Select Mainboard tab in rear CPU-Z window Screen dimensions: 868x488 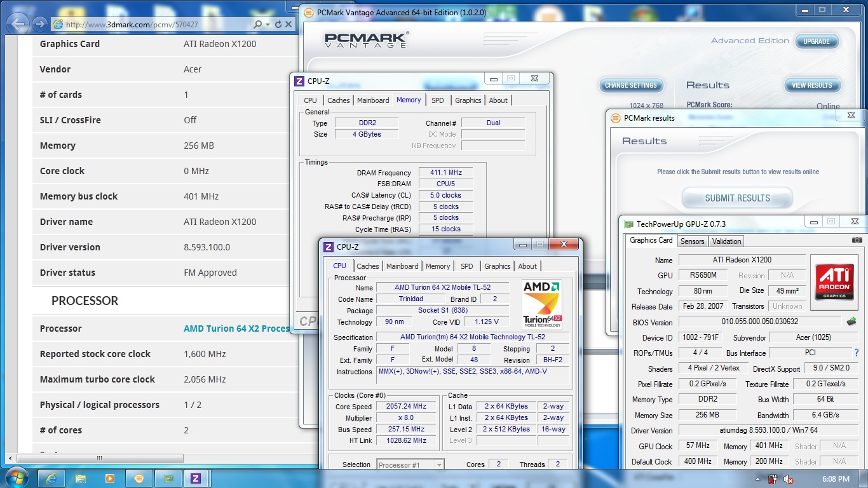tap(373, 100)
